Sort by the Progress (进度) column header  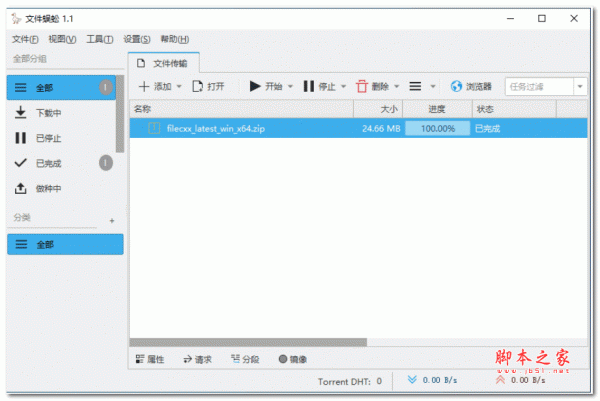click(x=437, y=109)
